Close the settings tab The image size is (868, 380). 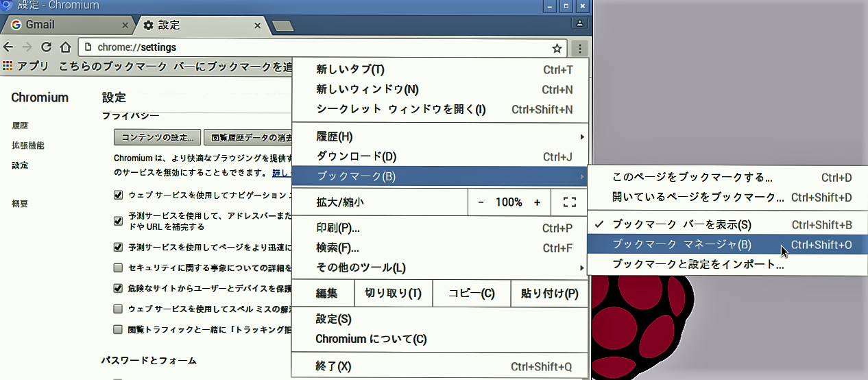click(258, 25)
